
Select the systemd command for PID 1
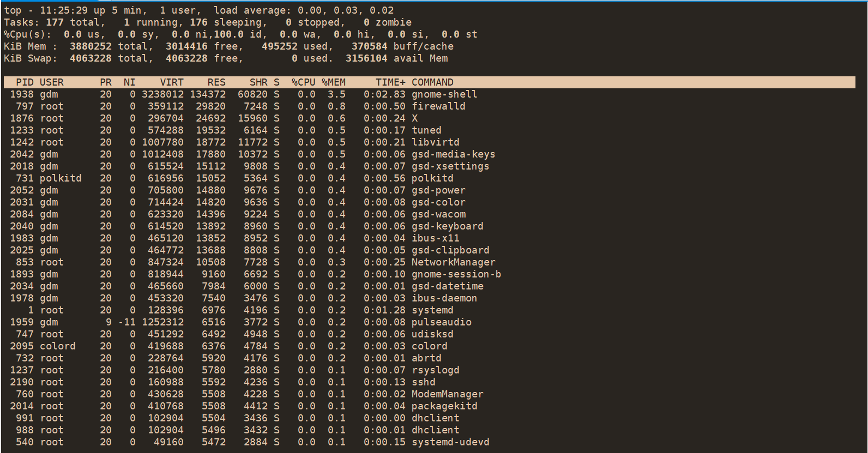point(432,310)
